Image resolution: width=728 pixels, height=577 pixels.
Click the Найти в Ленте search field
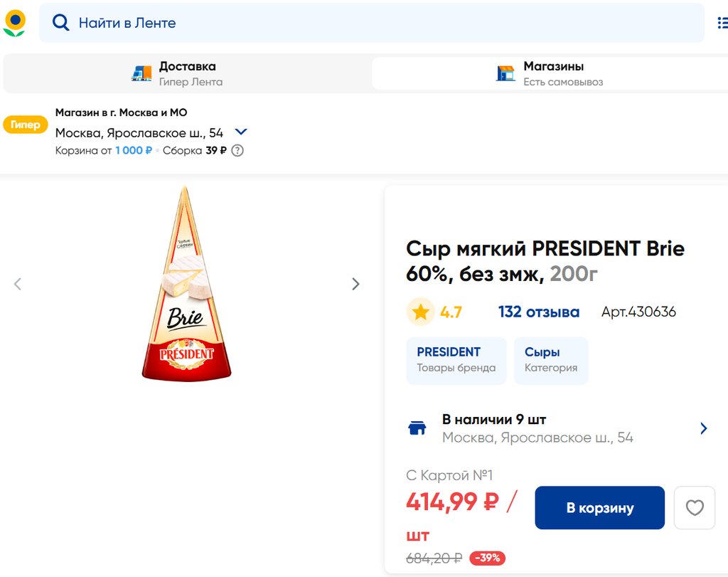tap(370, 23)
